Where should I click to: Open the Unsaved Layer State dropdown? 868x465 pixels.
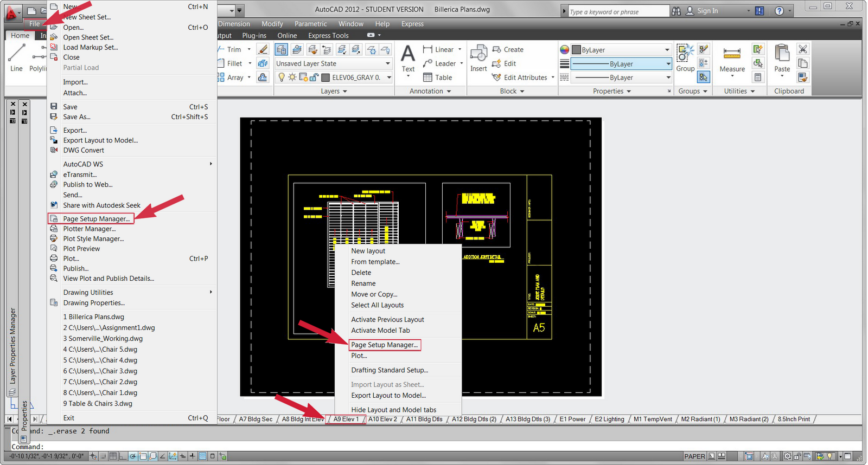click(334, 63)
